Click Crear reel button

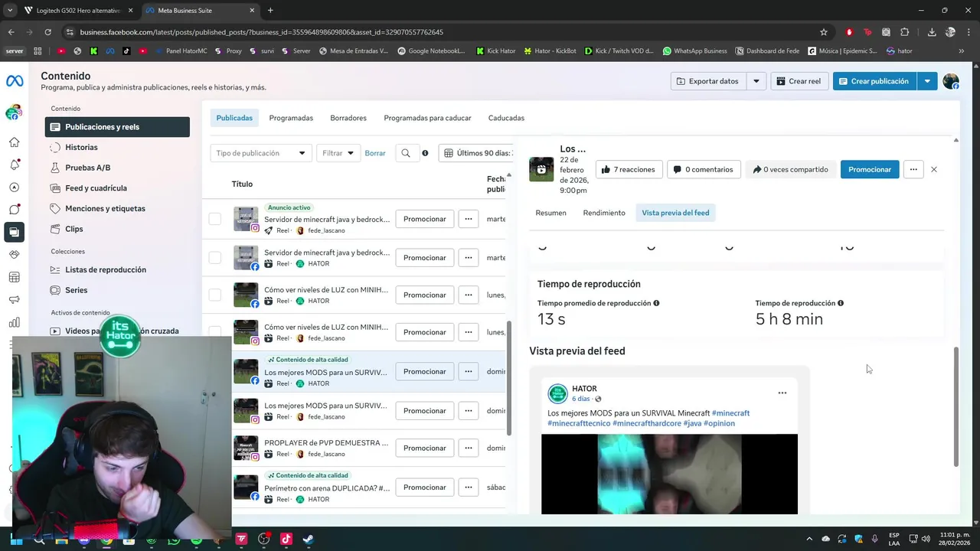799,81
